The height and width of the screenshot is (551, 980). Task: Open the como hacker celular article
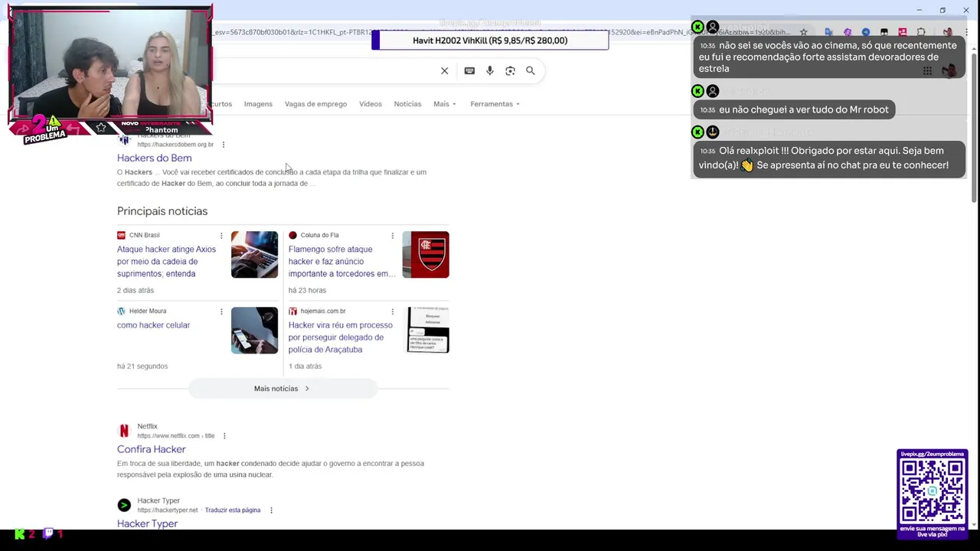pos(153,325)
